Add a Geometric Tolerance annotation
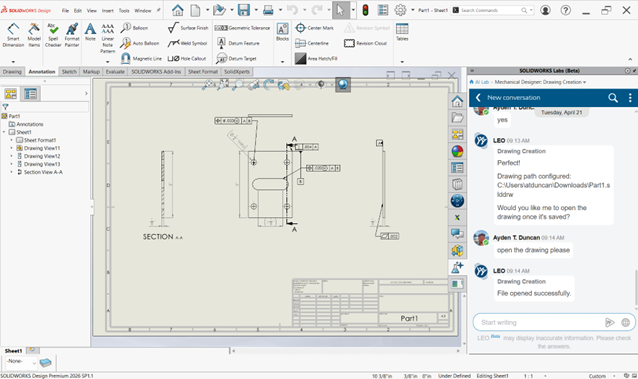Image resolution: width=638 pixels, height=379 pixels. click(242, 28)
